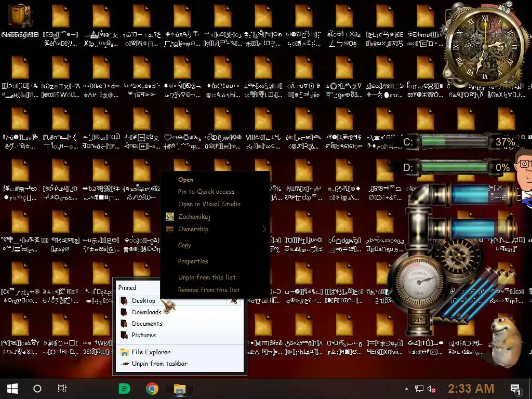Click the muted volume tray icon

click(432, 389)
